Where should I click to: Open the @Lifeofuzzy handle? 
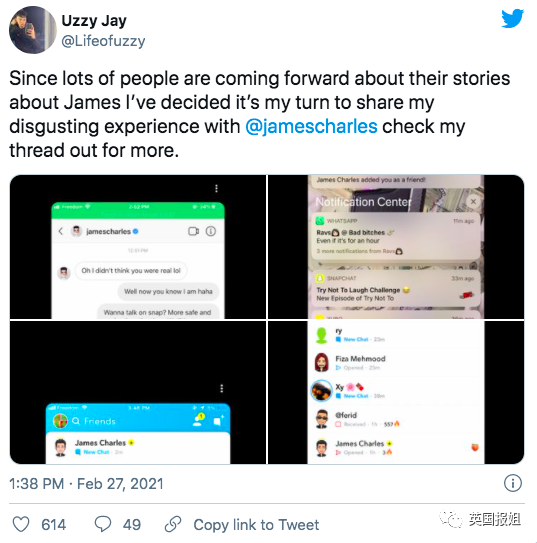click(x=103, y=41)
